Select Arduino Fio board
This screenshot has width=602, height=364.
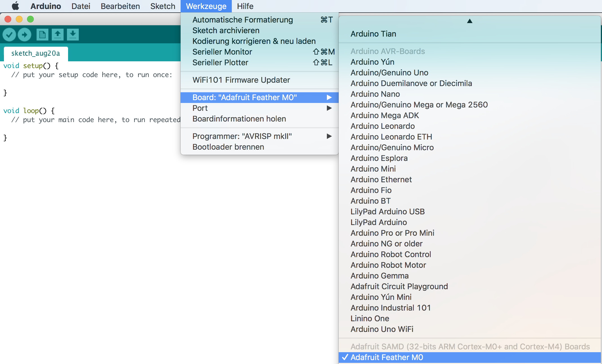tap(470, 190)
